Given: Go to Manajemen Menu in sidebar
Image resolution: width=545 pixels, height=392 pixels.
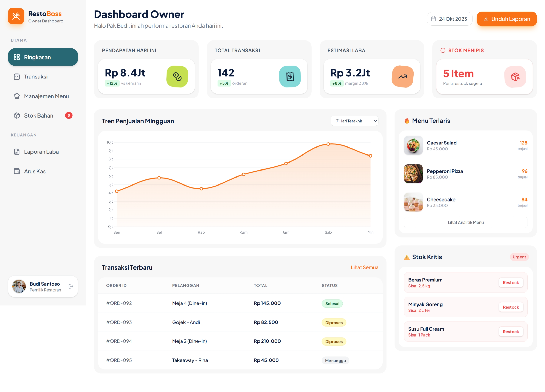Looking at the screenshot, I should (46, 96).
